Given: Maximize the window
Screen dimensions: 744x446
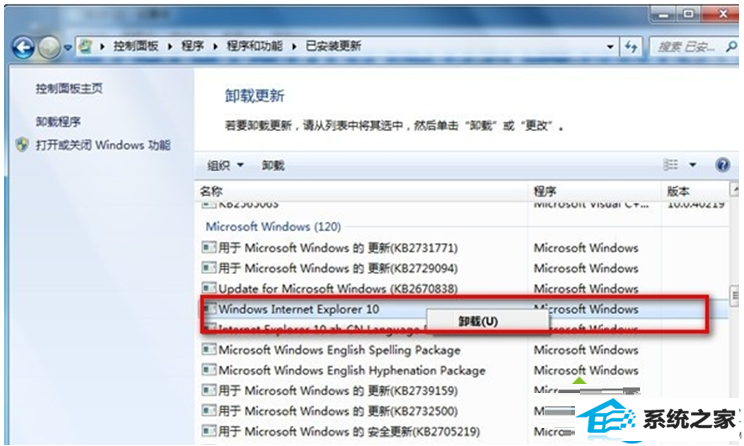Looking at the screenshot, I should (688, 14).
